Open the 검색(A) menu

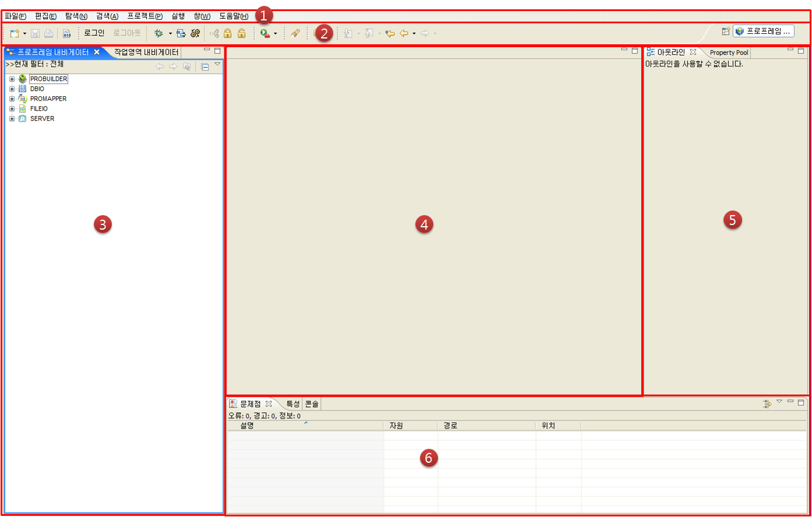[x=106, y=16]
